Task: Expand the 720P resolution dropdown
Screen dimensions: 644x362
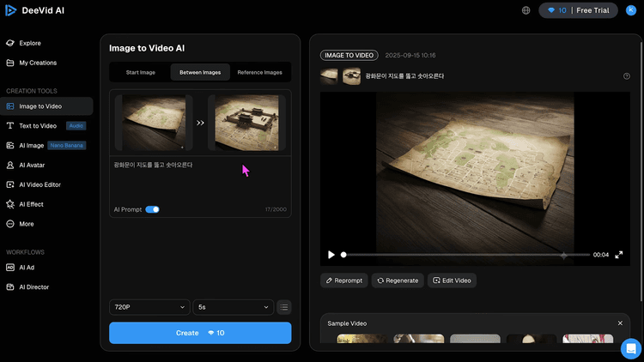Action: [149, 307]
